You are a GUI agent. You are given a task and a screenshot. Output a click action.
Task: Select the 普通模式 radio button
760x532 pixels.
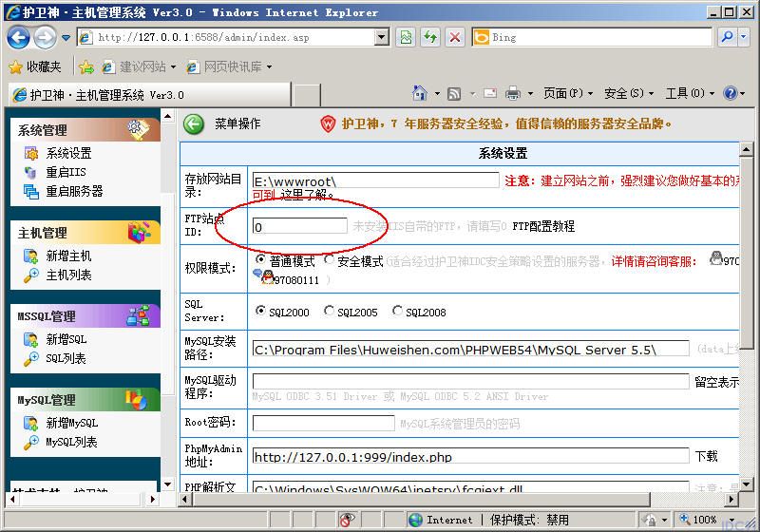pyautogui.click(x=260, y=259)
